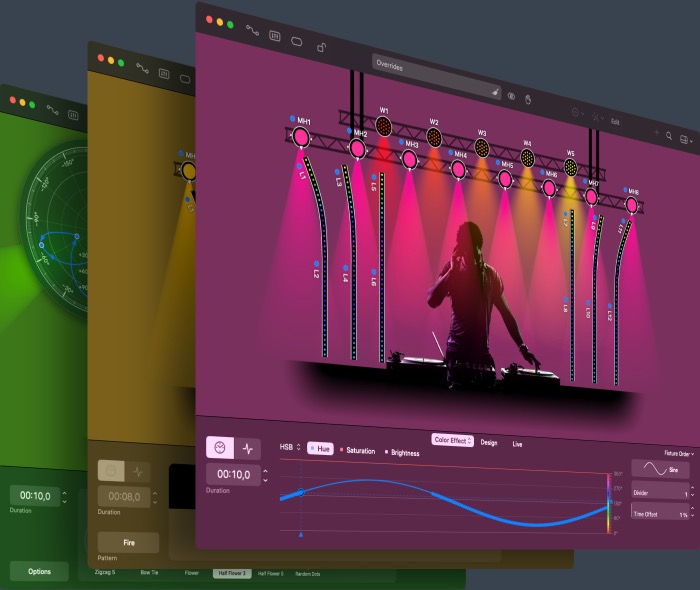This screenshot has height=590, width=700.
Task: Switch to the Live tab
Action: (x=517, y=444)
